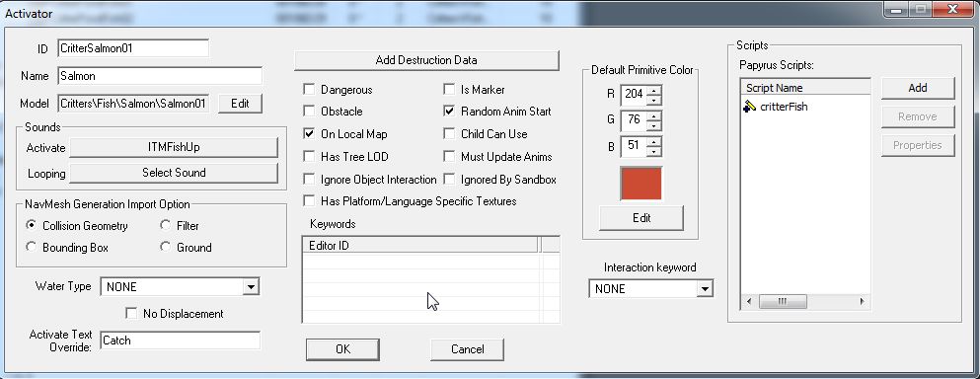Uncheck On Local Map
The height and width of the screenshot is (379, 980).
[x=309, y=134]
